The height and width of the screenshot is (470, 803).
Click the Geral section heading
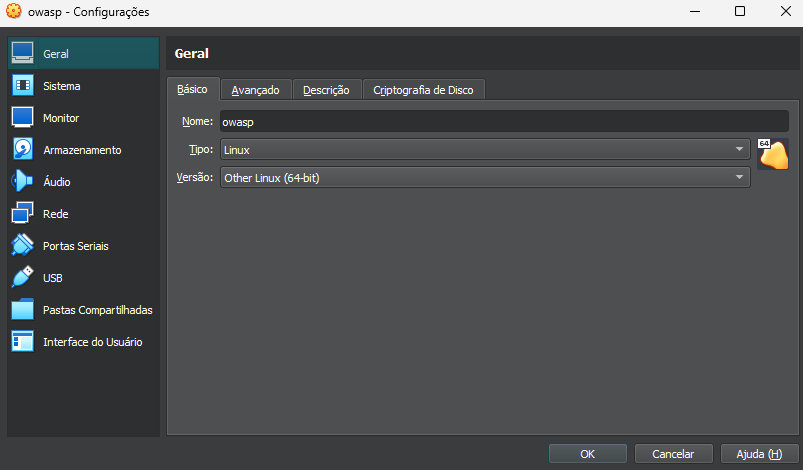click(x=192, y=54)
